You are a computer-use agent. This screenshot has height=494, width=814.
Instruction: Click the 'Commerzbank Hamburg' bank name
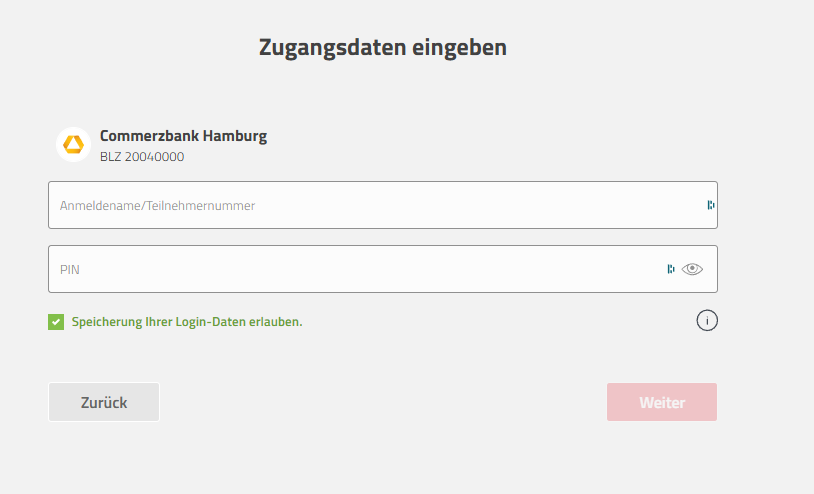tap(183, 136)
